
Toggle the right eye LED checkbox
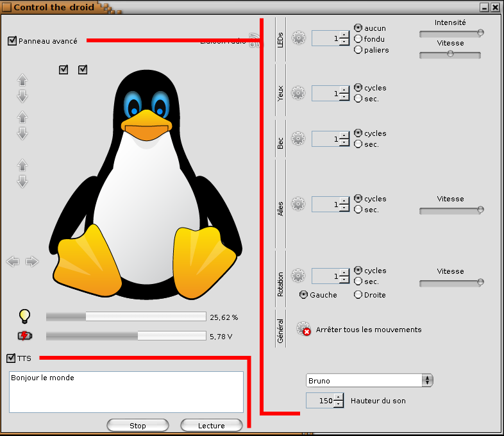coord(83,69)
